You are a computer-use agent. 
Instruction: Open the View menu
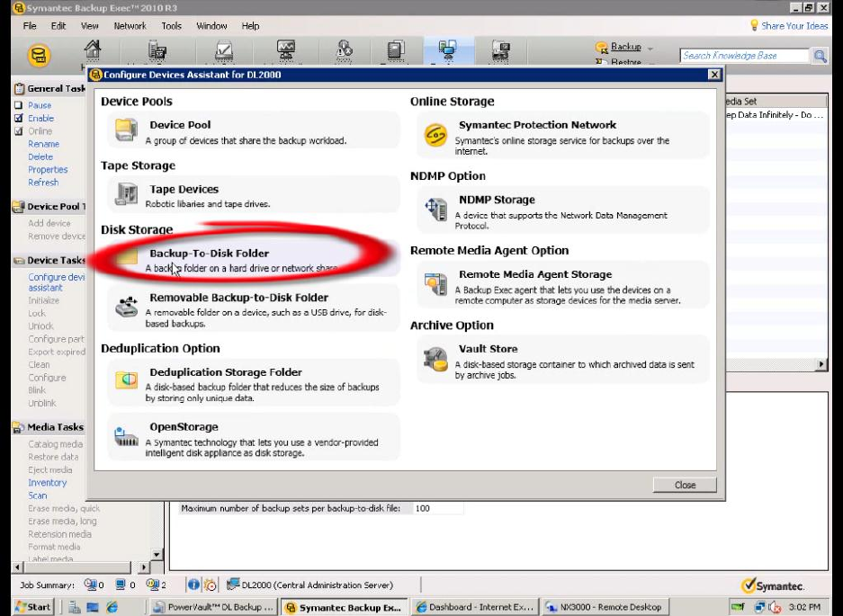89,26
